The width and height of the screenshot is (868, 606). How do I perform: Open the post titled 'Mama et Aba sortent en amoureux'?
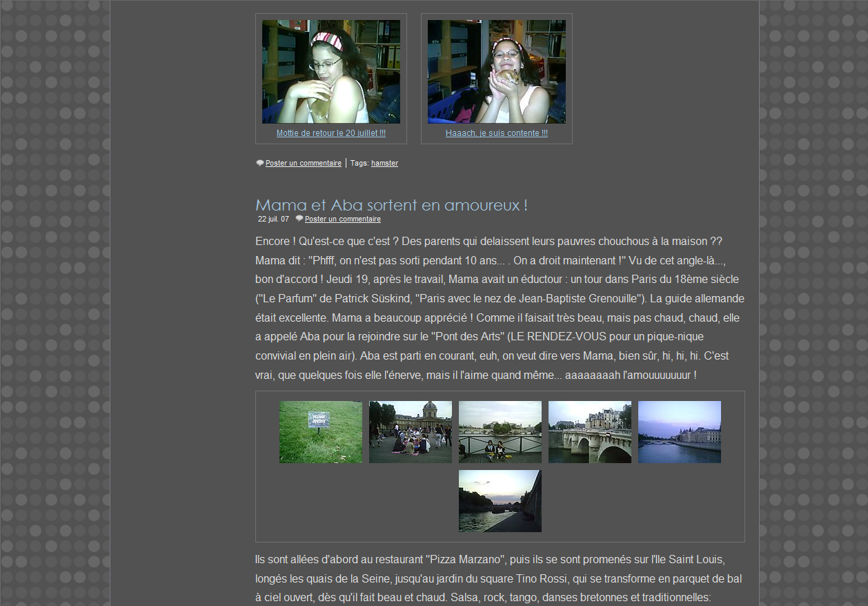click(x=391, y=205)
